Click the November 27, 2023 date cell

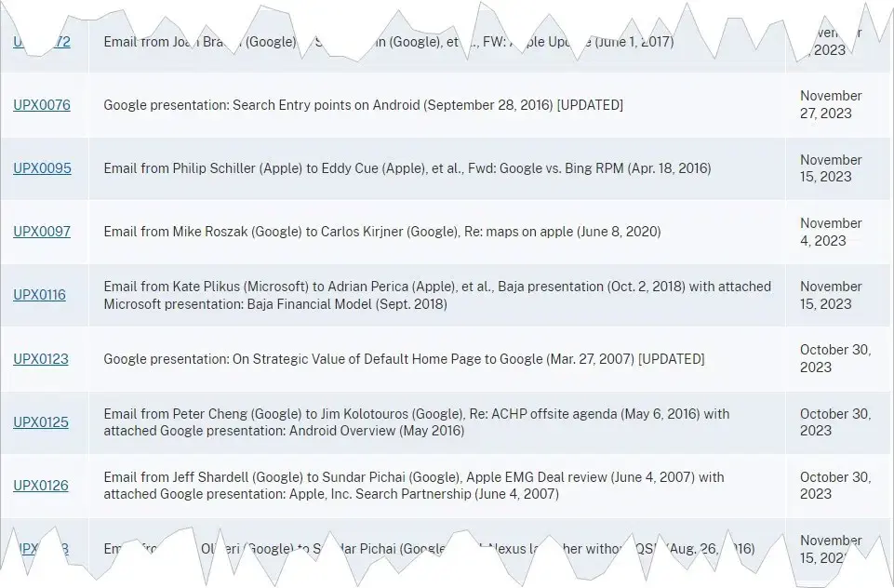coord(831,104)
